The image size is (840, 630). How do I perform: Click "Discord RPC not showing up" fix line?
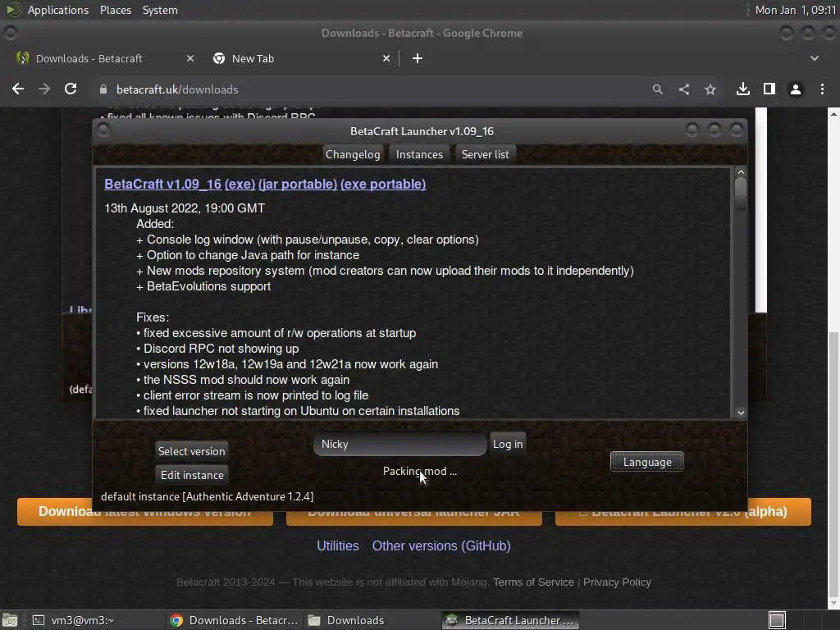pyautogui.click(x=217, y=348)
